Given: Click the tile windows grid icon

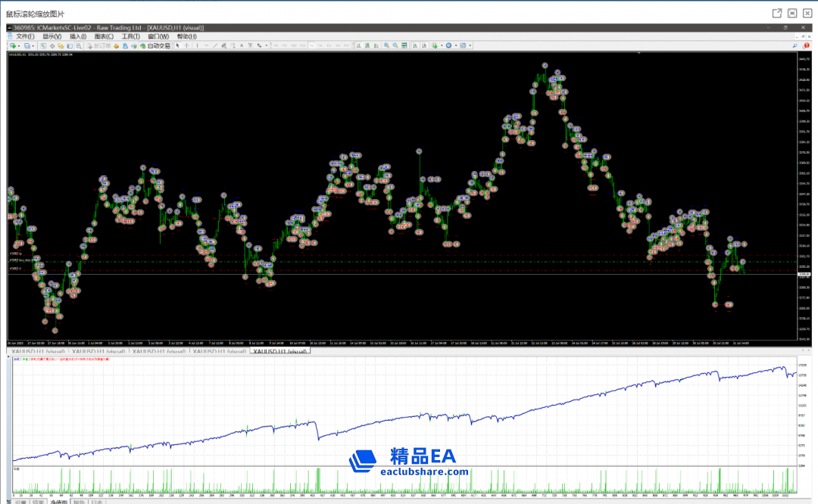Looking at the screenshot, I should coord(404,45).
